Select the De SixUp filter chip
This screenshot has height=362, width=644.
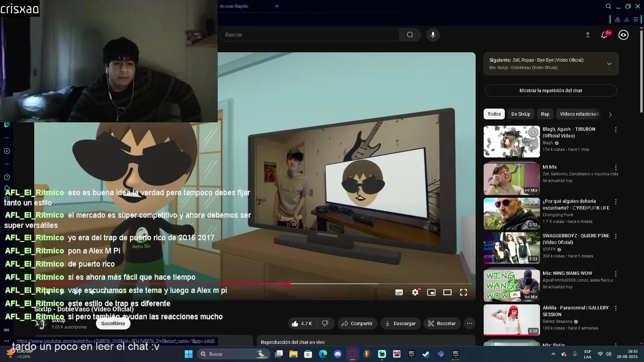click(521, 114)
